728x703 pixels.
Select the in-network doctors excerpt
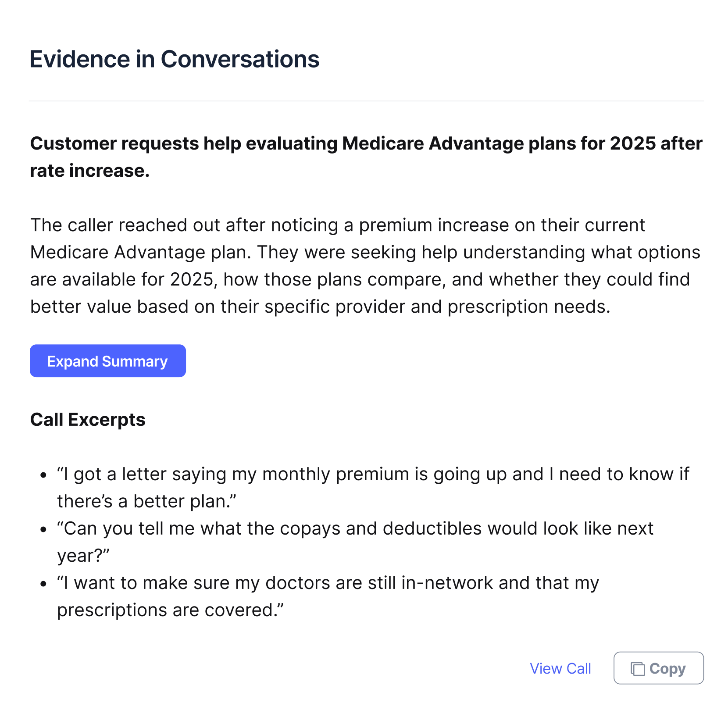pos(328,583)
